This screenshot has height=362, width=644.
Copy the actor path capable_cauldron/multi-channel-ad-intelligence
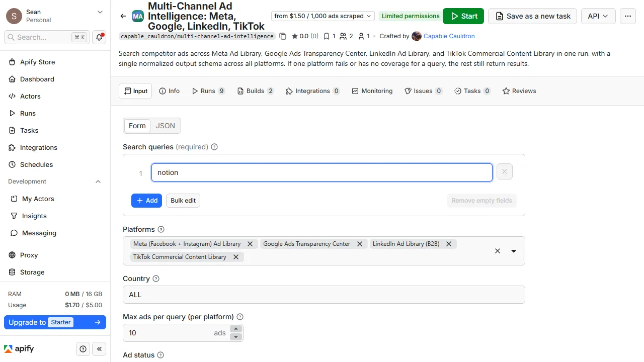coord(283,36)
